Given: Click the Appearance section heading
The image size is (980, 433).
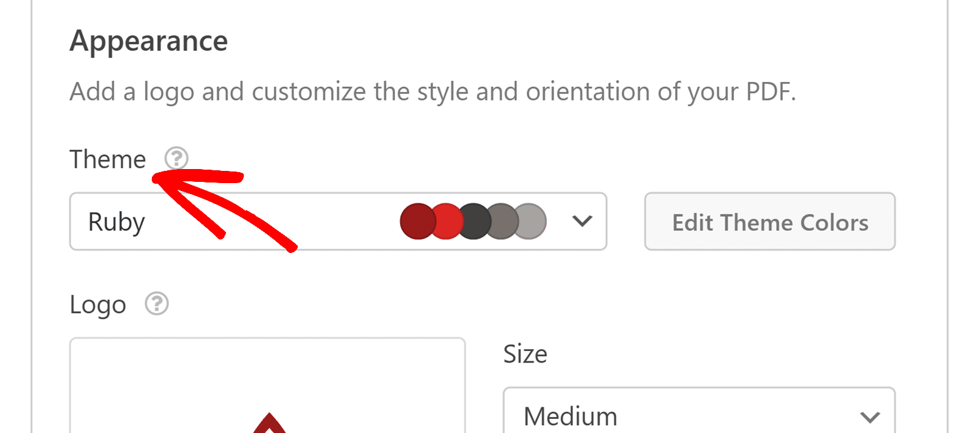Looking at the screenshot, I should 148,40.
